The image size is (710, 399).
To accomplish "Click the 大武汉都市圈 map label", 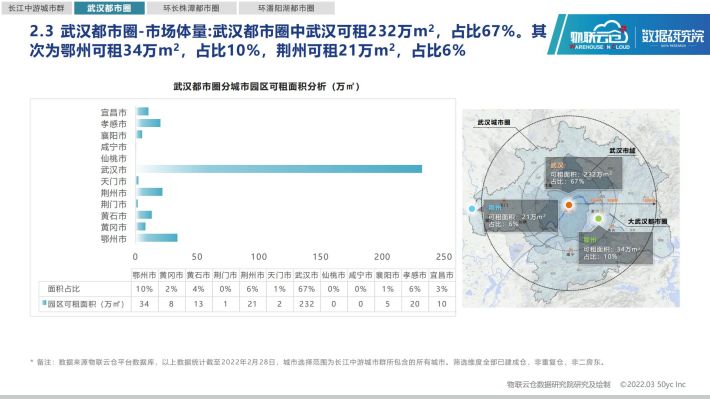I will coord(648,221).
